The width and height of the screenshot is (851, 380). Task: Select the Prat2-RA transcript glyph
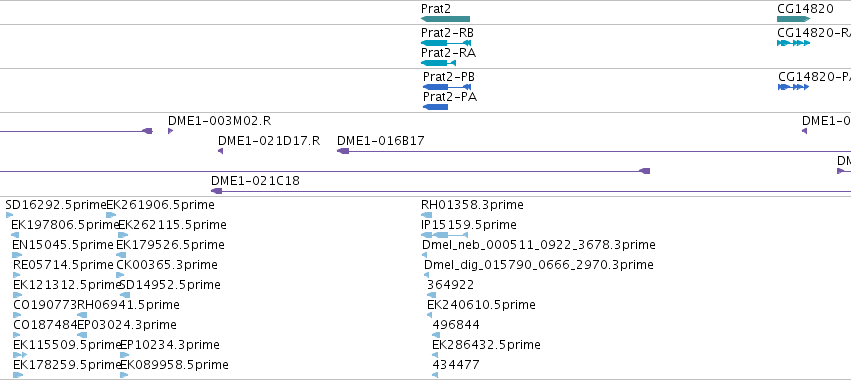click(438, 63)
